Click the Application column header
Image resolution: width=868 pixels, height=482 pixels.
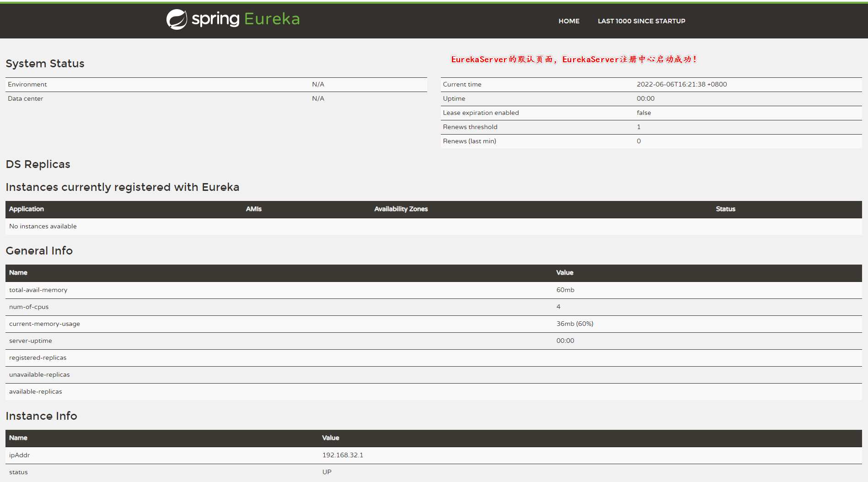(x=27, y=209)
